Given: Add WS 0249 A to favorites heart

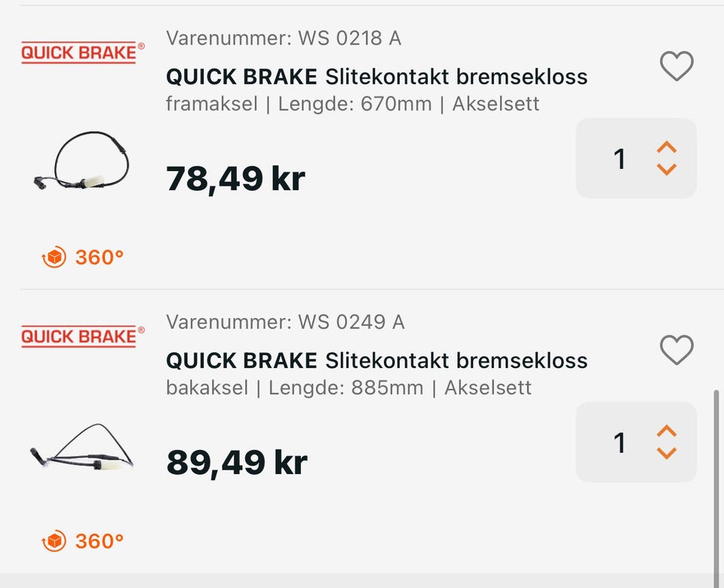Looking at the screenshot, I should [x=676, y=350].
